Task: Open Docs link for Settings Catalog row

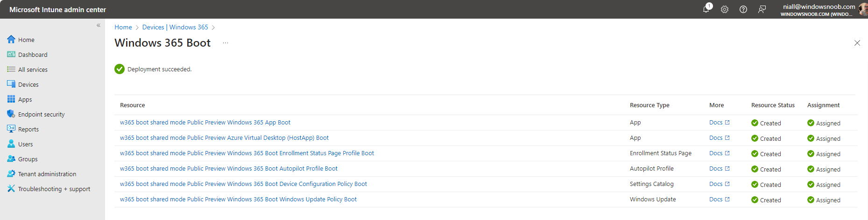Action: [719, 184]
